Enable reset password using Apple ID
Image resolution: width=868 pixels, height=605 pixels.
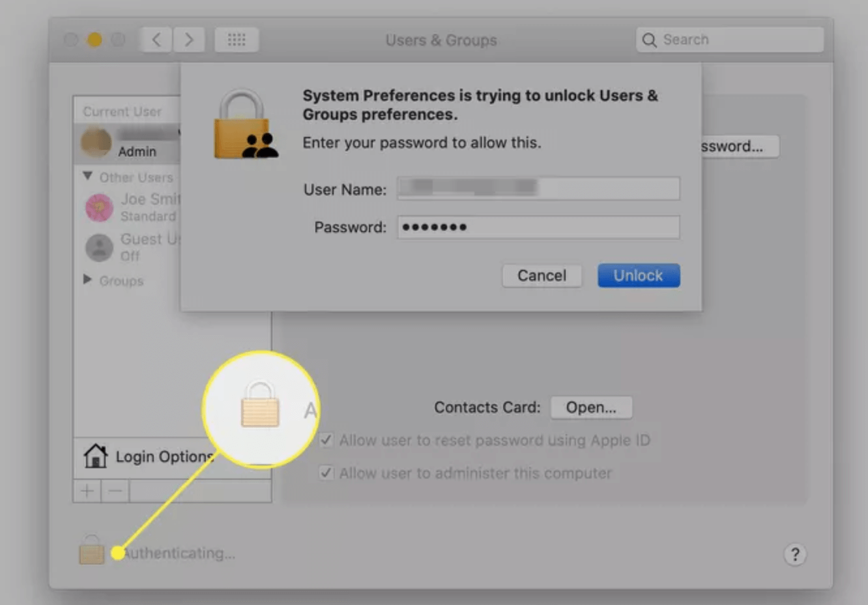(326, 440)
